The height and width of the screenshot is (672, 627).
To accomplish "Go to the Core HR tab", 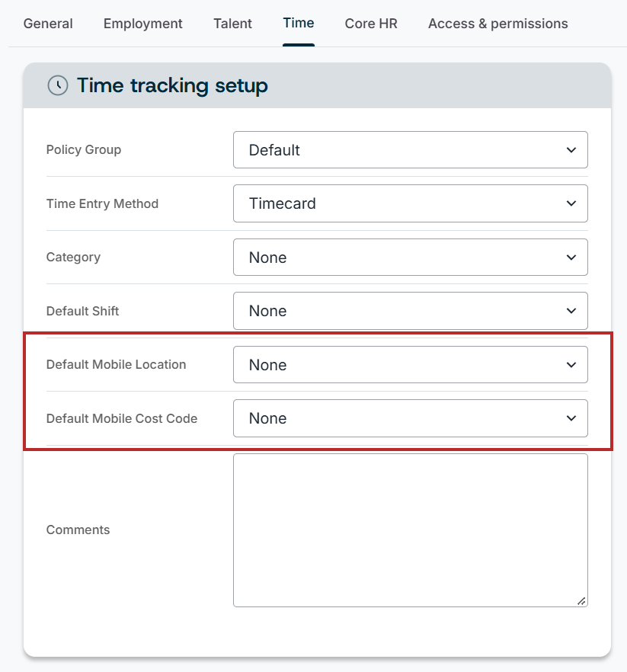I will tap(371, 24).
